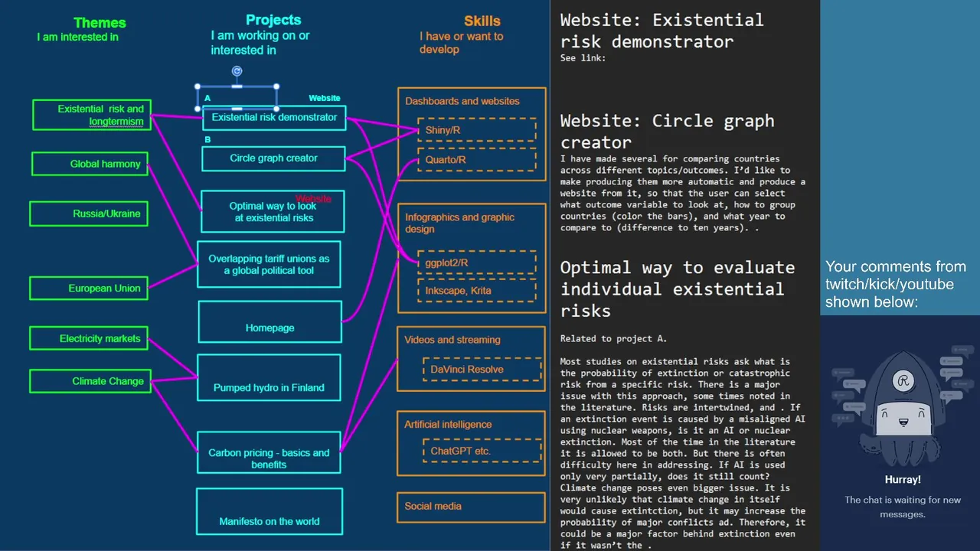This screenshot has width=980, height=551.
Task: Click 'I have or want to develop' subtitle
Action: tap(461, 43)
